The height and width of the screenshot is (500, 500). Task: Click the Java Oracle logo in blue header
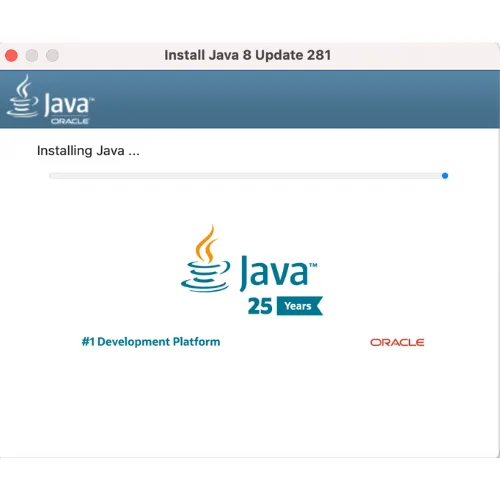(x=50, y=100)
